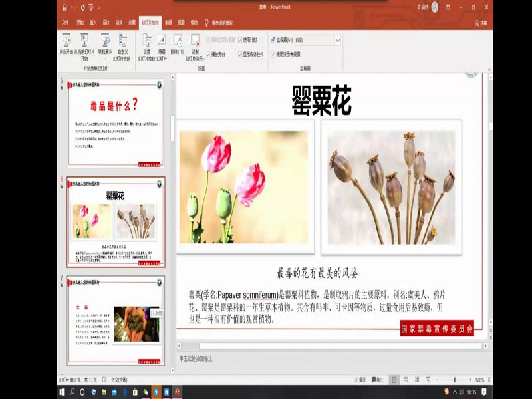
Task: Toggle the Play Narrations (播放旁白) checkbox
Action: 208,54
